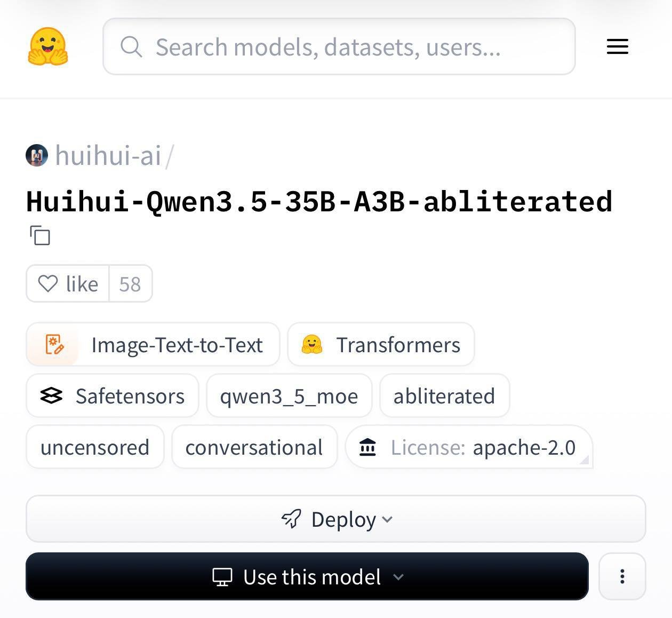Click the heart icon to like
This screenshot has width=672, height=618.
[49, 283]
